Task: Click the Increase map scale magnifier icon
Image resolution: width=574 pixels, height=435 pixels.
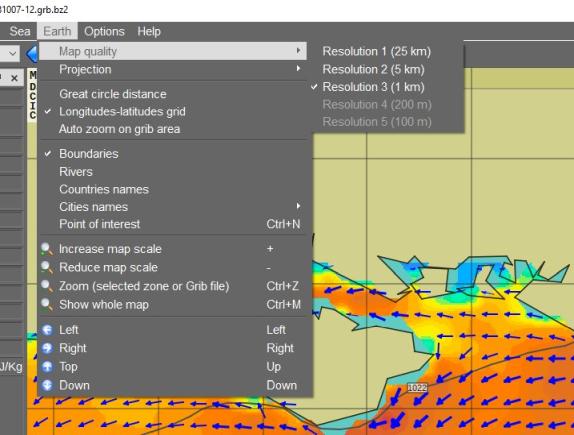Action: coord(46,249)
